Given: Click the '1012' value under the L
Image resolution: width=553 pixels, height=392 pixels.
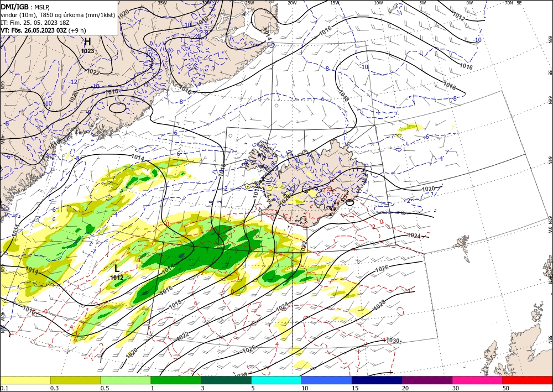Looking at the screenshot, I should click(x=117, y=278).
